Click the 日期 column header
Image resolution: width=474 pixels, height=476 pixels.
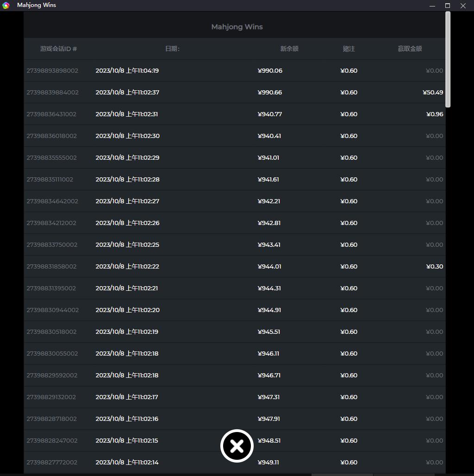tap(172, 49)
